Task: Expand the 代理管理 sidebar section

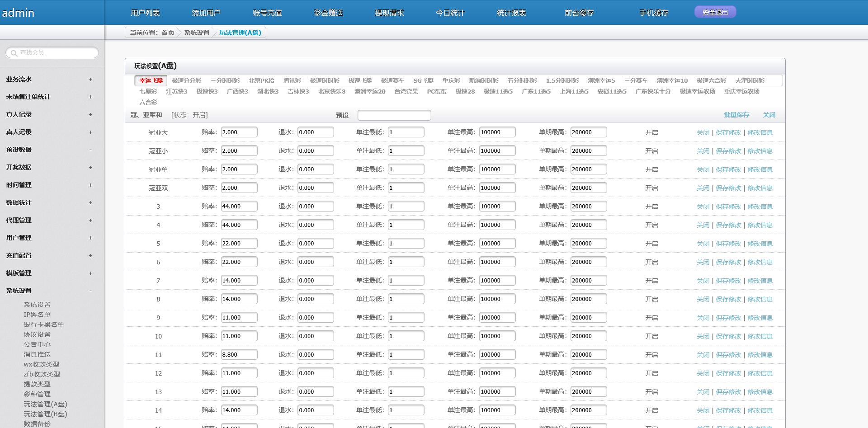Action: (x=90, y=220)
